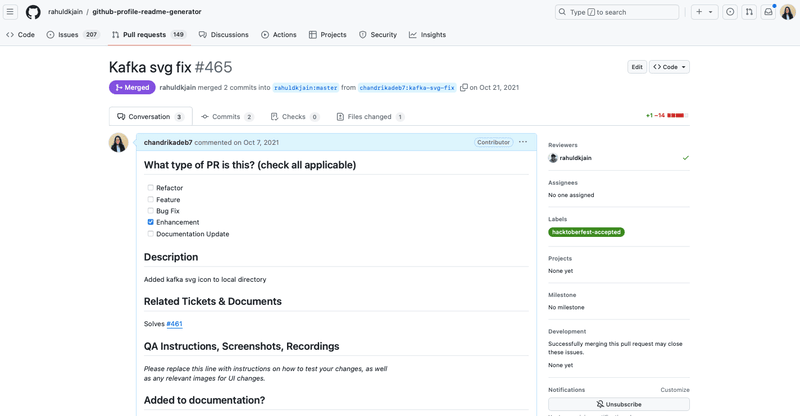Open the hamburger navigation menu
Image resolution: width=800 pixels, height=416 pixels.
click(x=10, y=12)
